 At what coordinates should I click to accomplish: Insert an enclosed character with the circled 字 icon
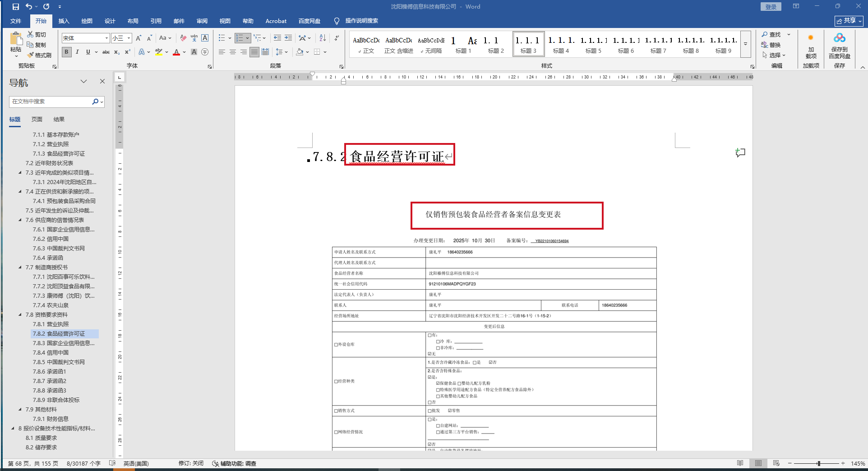[205, 52]
